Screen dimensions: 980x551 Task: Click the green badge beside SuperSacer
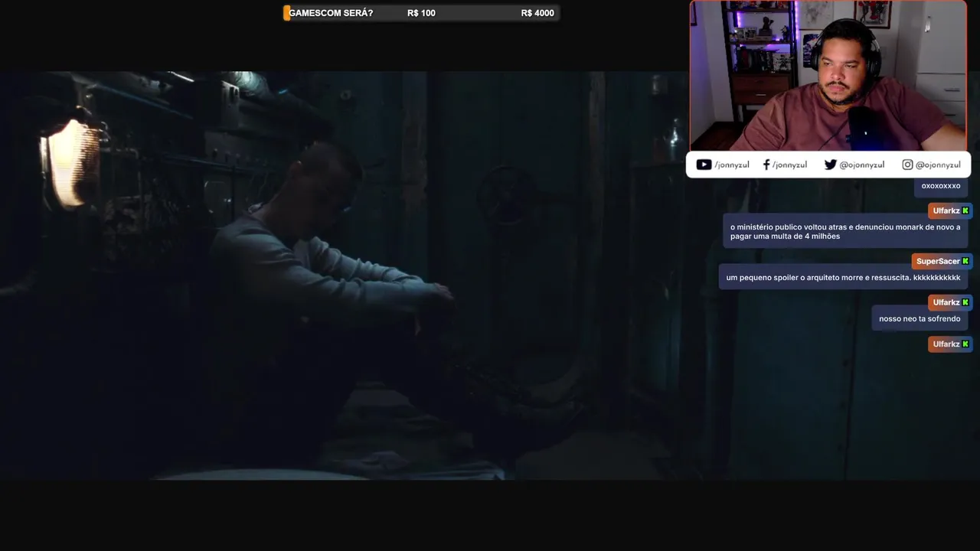tap(965, 261)
